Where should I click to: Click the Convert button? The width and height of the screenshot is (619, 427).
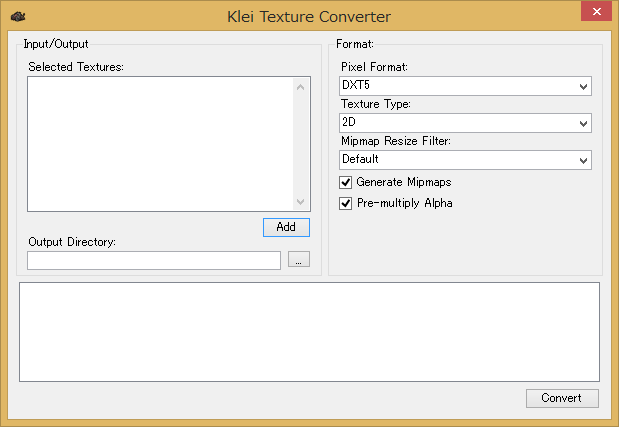(x=562, y=398)
